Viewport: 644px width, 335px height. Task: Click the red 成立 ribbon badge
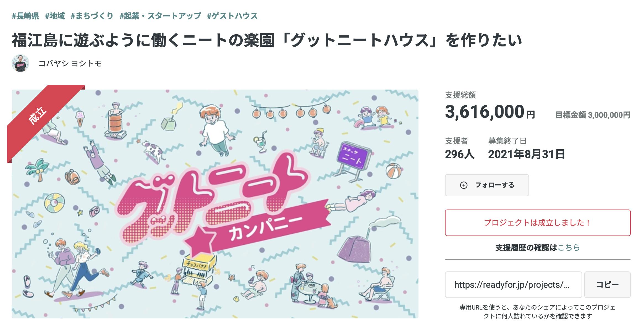pyautogui.click(x=38, y=115)
